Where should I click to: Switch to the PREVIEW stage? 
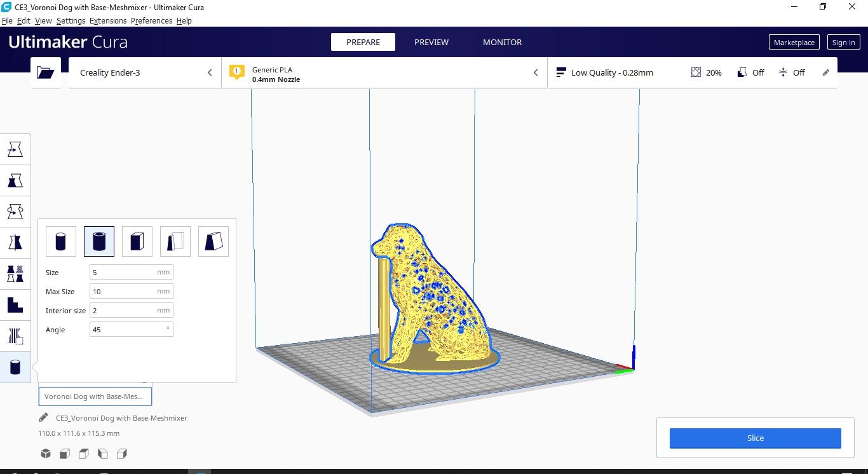point(431,42)
